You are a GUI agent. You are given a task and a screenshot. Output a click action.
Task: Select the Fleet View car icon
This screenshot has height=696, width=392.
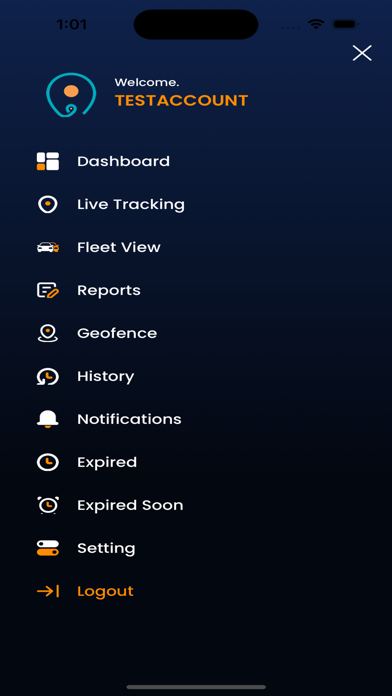pyautogui.click(x=48, y=247)
